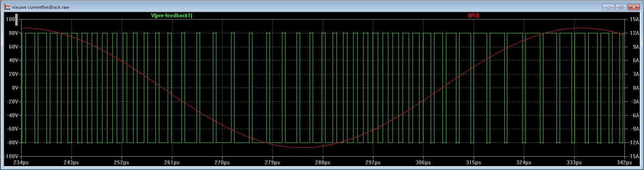Click the -80V left axis label
The height and width of the screenshot is (170, 644).
[13, 143]
